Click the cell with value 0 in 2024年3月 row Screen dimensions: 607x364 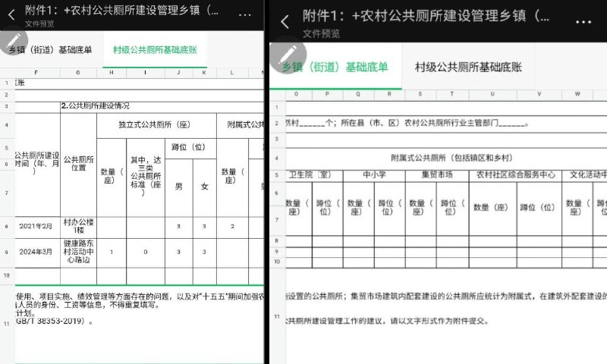pyautogui.click(x=146, y=252)
